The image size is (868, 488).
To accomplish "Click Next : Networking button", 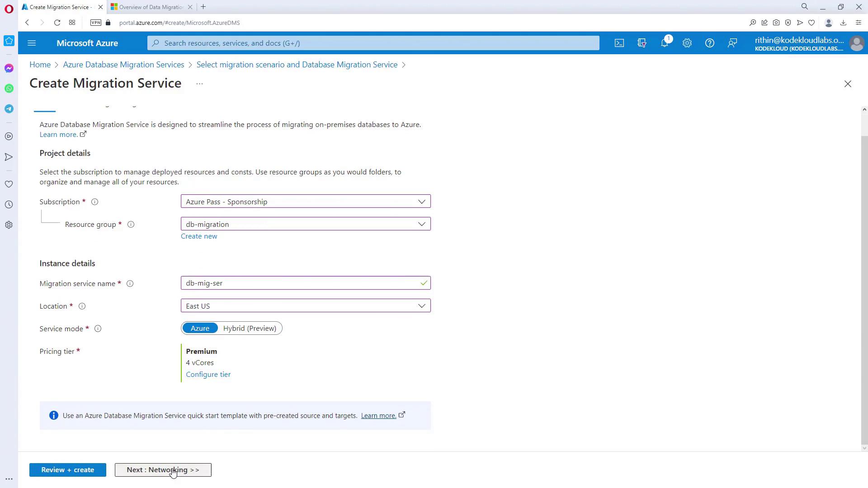I will coord(163,470).
